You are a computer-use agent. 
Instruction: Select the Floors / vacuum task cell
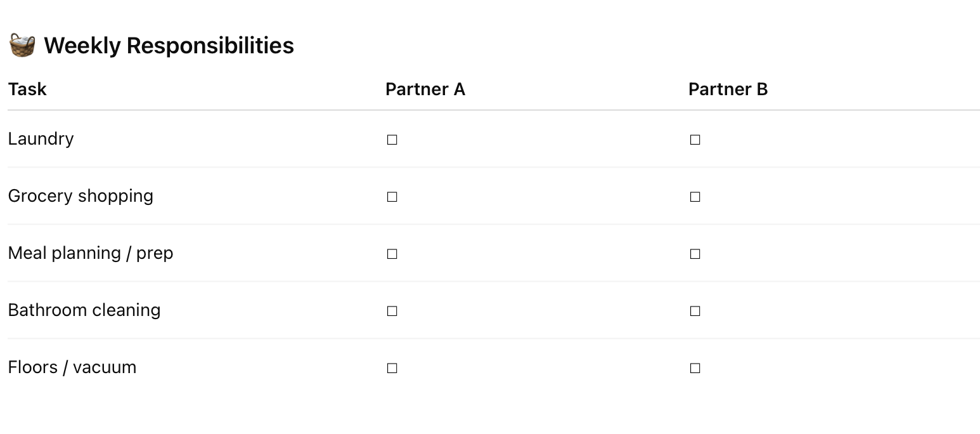tap(72, 367)
